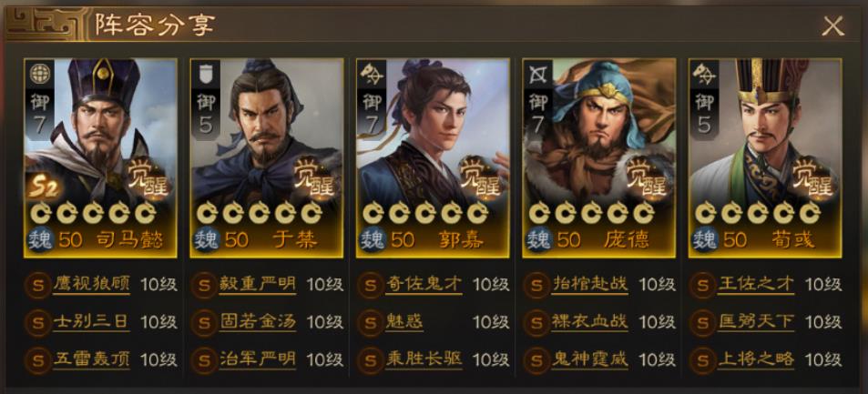
Task: Open the 于禁 general card
Action: (266, 158)
